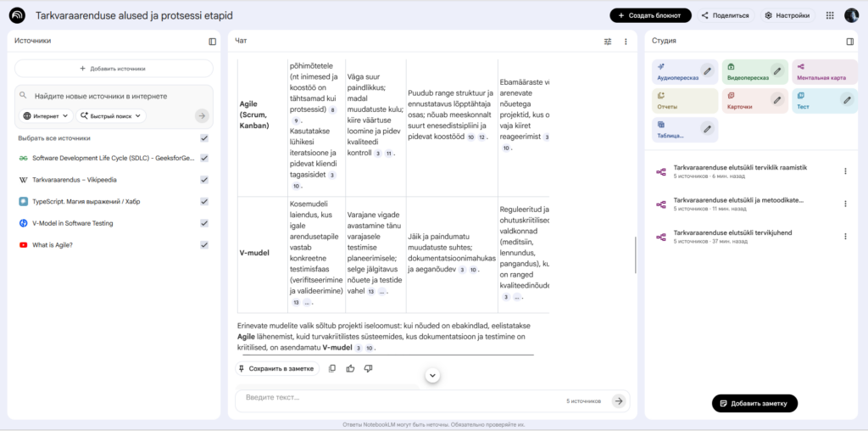Uncheck the What is Agile? source
868x431 pixels.
[204, 244]
